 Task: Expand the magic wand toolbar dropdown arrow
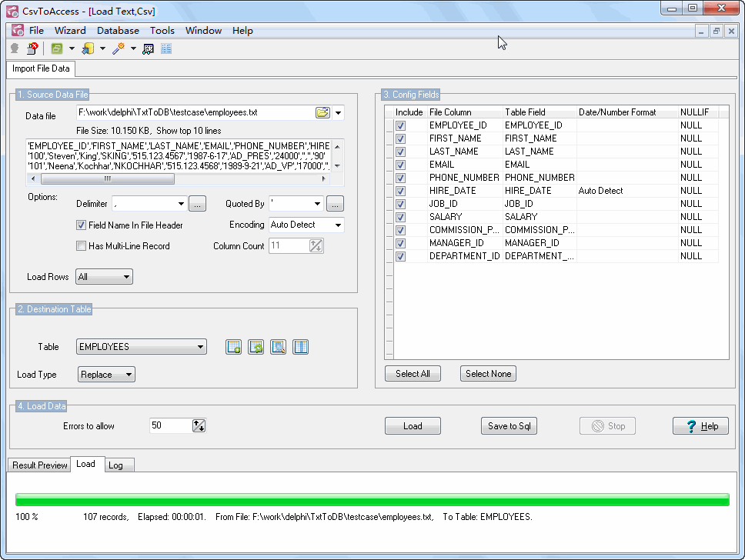(x=133, y=48)
